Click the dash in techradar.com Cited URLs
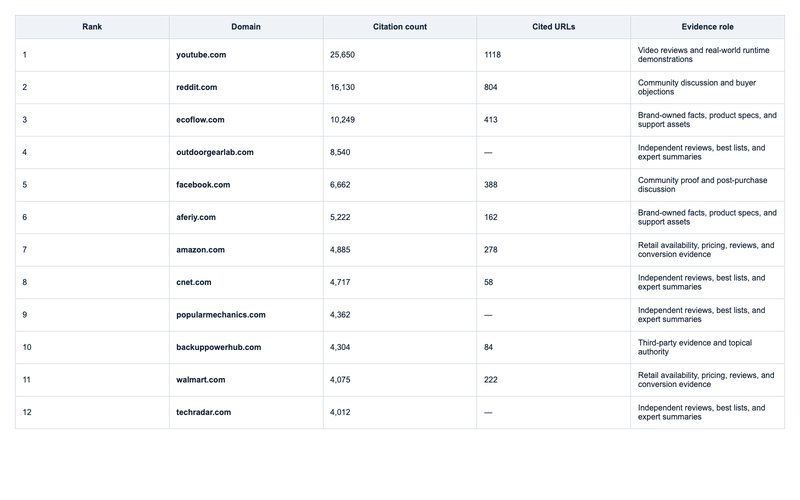The height and width of the screenshot is (500, 800). tap(488, 412)
